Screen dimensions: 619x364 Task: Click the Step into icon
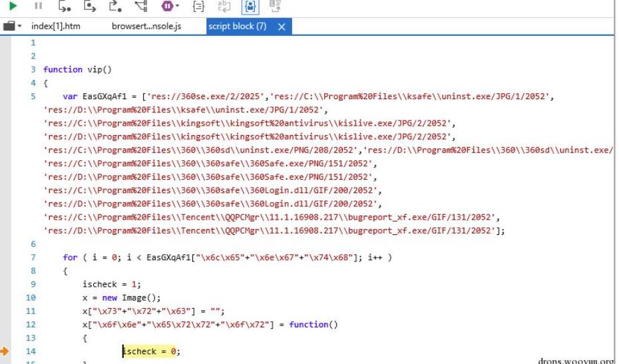click(65, 6)
